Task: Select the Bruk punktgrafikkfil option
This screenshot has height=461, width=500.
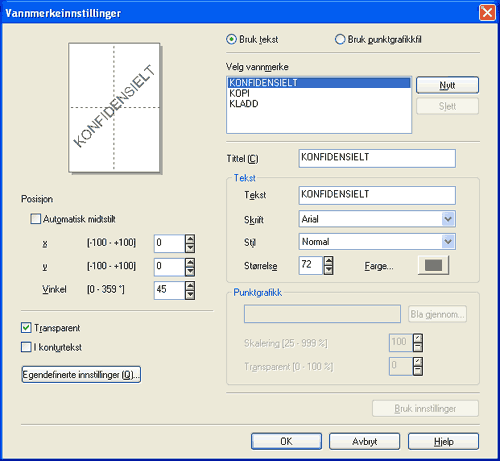Action: [340, 40]
